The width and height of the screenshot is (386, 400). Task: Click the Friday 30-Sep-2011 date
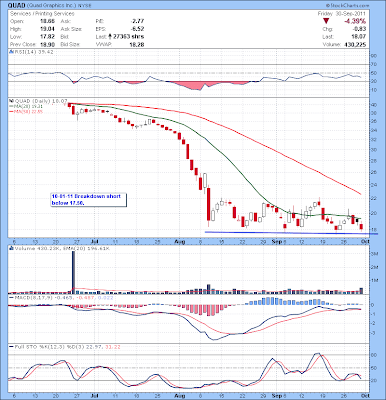tap(342, 14)
